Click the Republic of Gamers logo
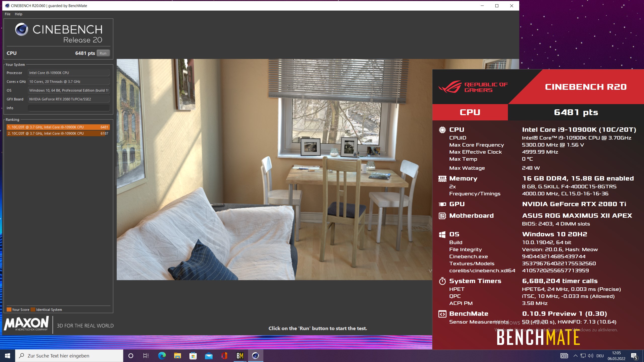 tap(473, 87)
